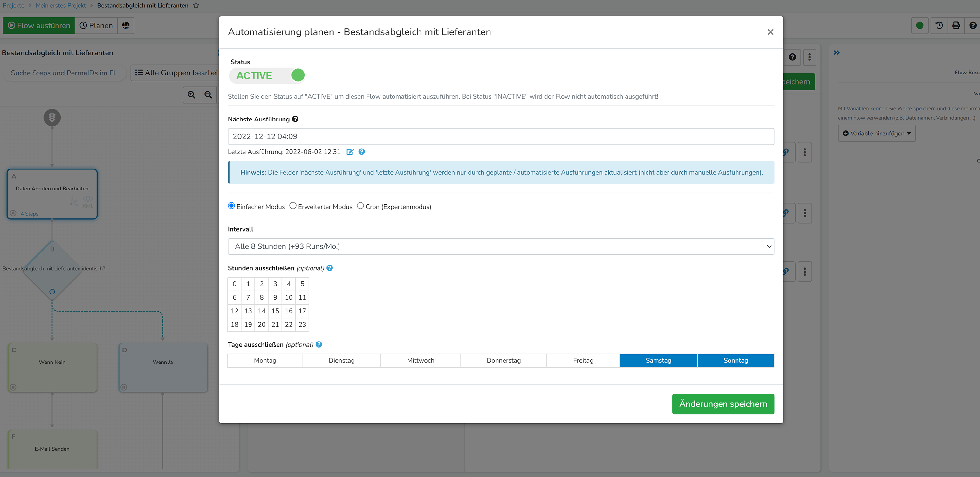
Task: Click the edit icon next to Letzte Ausführung
Action: 350,151
